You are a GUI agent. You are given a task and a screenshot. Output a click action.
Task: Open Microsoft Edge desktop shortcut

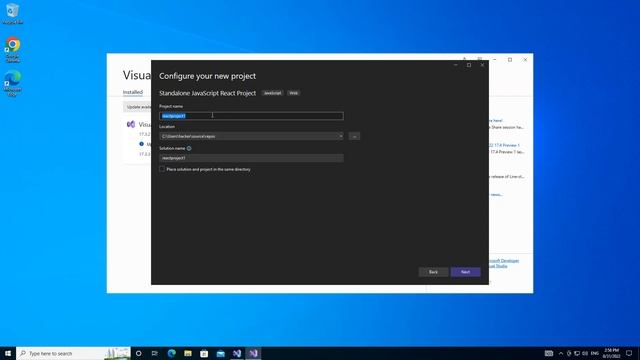point(13,83)
